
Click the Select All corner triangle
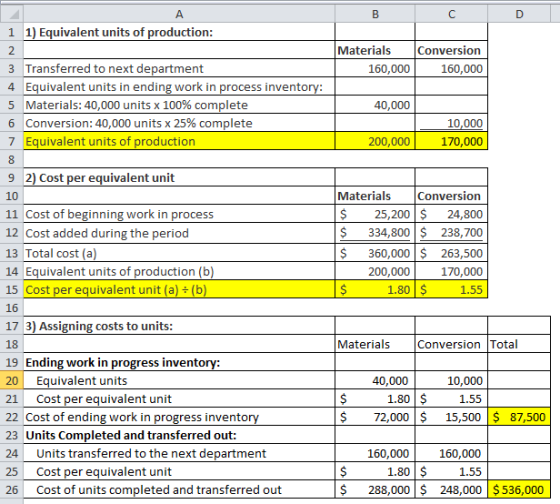click(12, 14)
